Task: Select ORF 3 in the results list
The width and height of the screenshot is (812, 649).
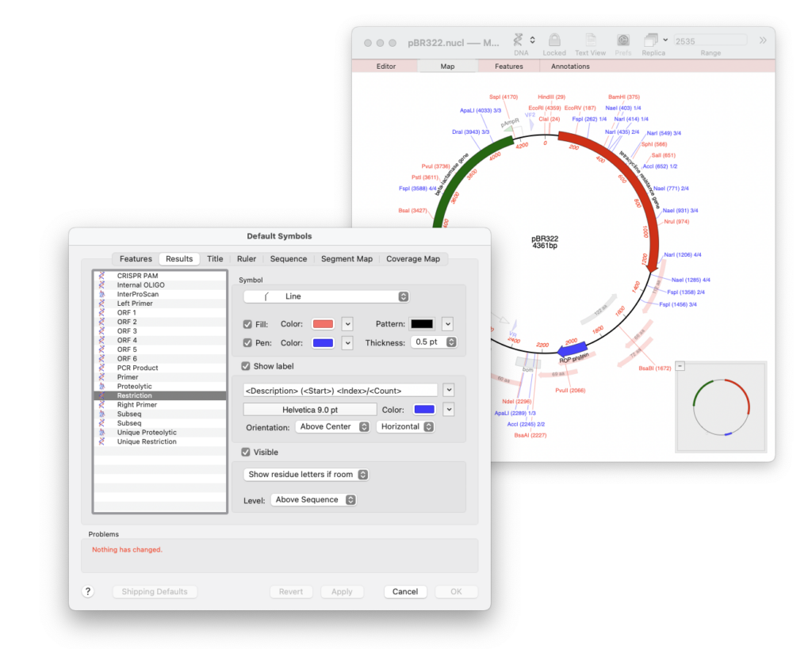Action: [160, 330]
